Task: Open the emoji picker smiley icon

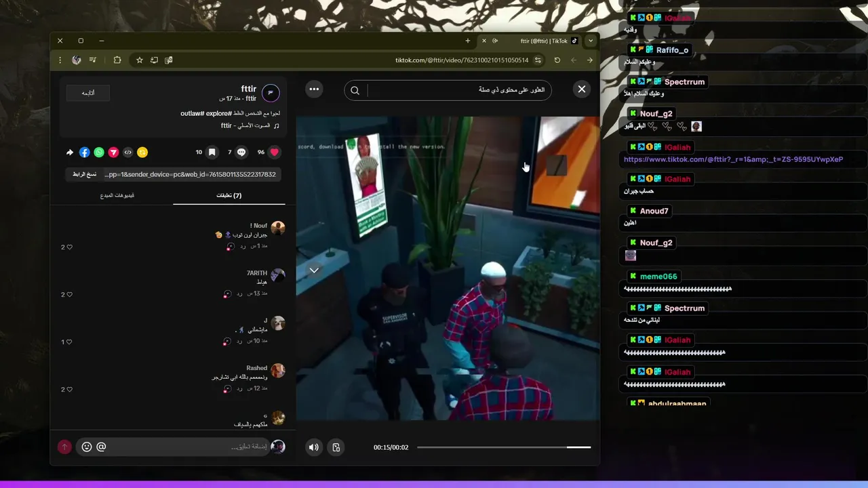Action: tap(86, 447)
